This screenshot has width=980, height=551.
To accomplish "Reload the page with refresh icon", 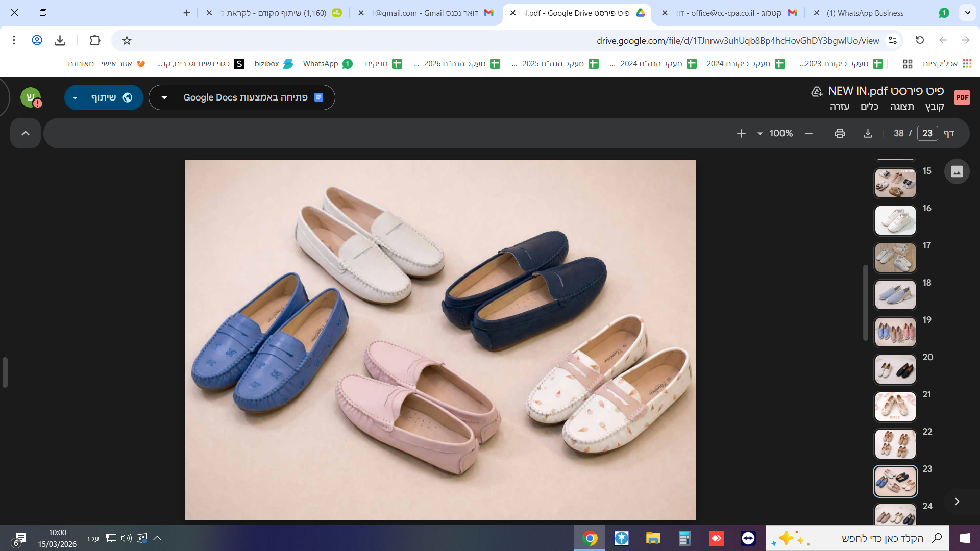I will point(920,40).
